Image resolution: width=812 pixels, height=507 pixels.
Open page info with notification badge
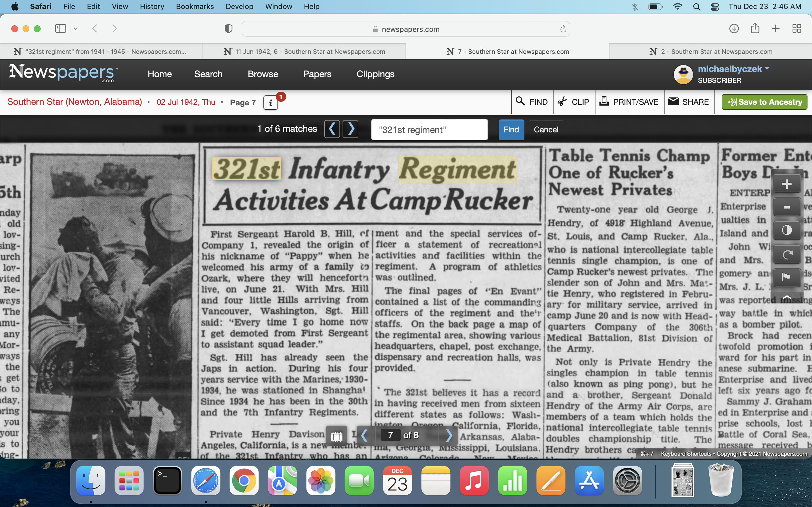[271, 103]
